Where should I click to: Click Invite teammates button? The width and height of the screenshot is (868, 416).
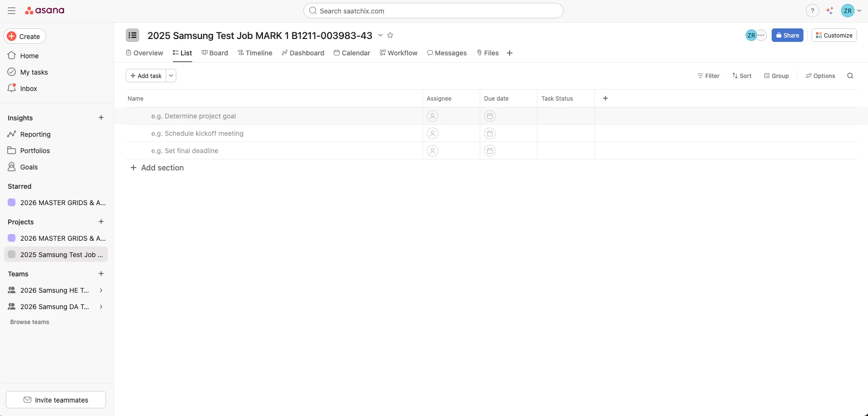click(56, 400)
